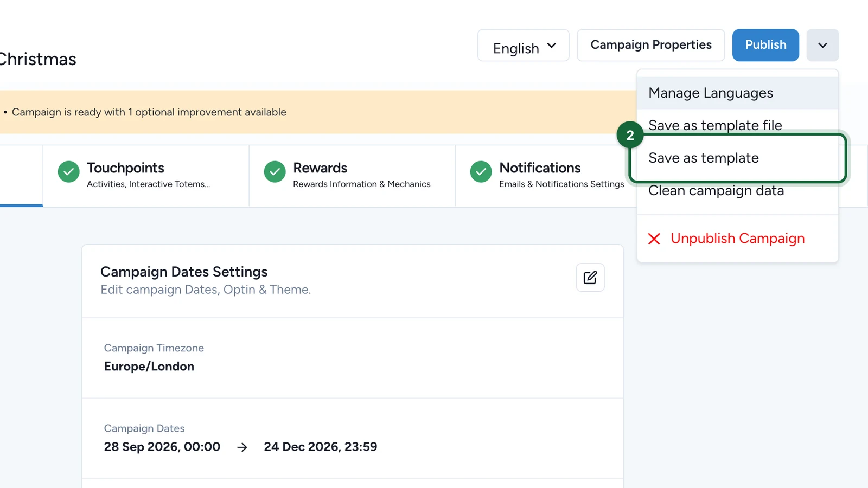Click the "Edit campaign Dates, Optin & Theme." subtitle
Screen dimensions: 868x488
click(x=206, y=290)
